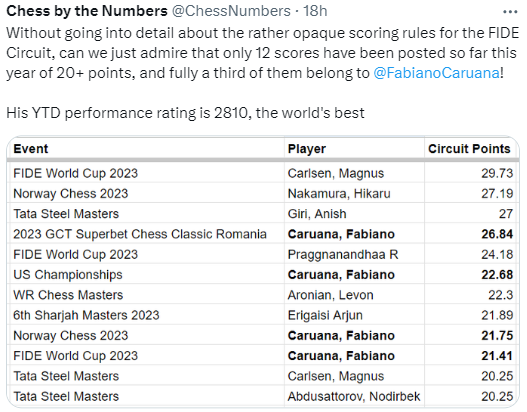Viewport: 527px width, 412px height.
Task: Select the 6th Sharjah Masters 2023 cell
Action: [145, 315]
